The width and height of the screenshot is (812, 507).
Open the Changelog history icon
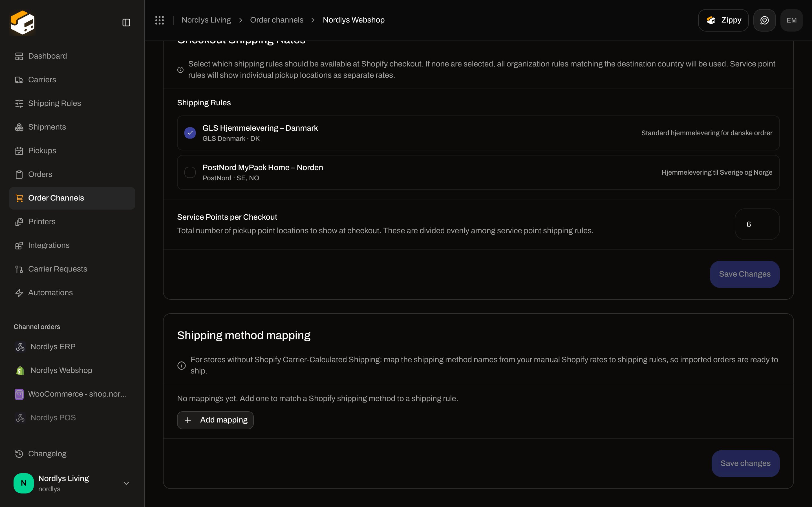click(x=19, y=454)
